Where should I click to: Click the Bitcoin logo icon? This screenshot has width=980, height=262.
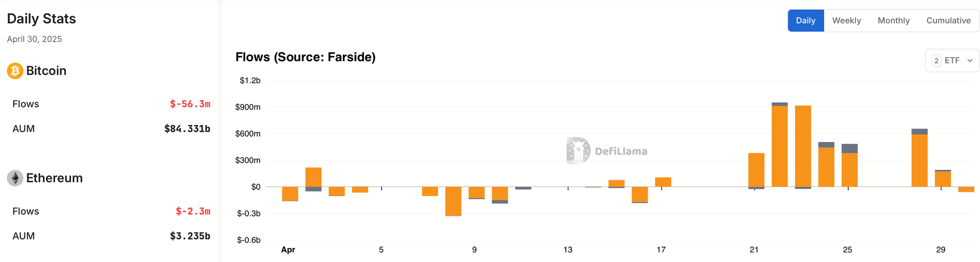tap(15, 71)
